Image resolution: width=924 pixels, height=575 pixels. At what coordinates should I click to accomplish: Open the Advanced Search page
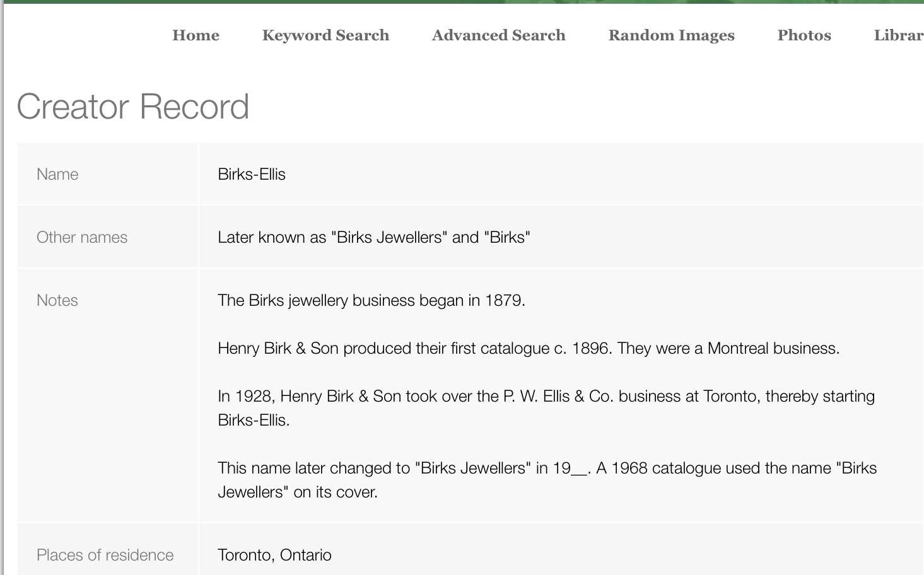[498, 35]
